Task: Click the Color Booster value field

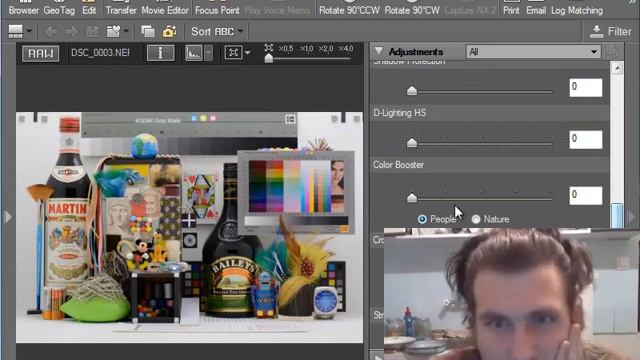Action: 586,196
